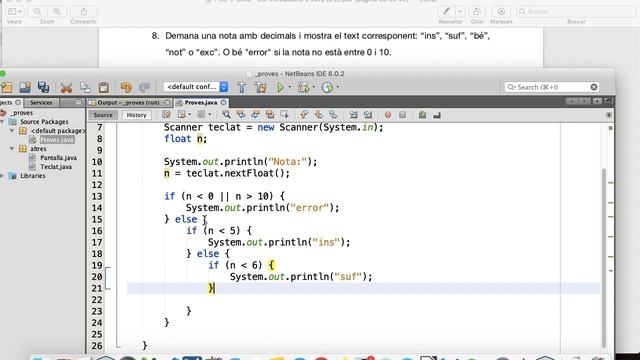
Task: Toggle Highlight Search in editor toolbar
Action: coord(270,115)
